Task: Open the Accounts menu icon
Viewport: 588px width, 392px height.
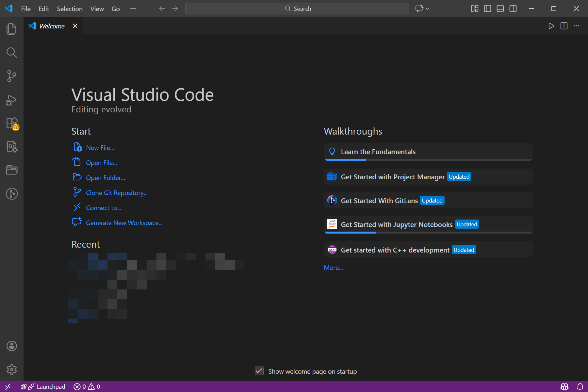Action: click(12, 346)
